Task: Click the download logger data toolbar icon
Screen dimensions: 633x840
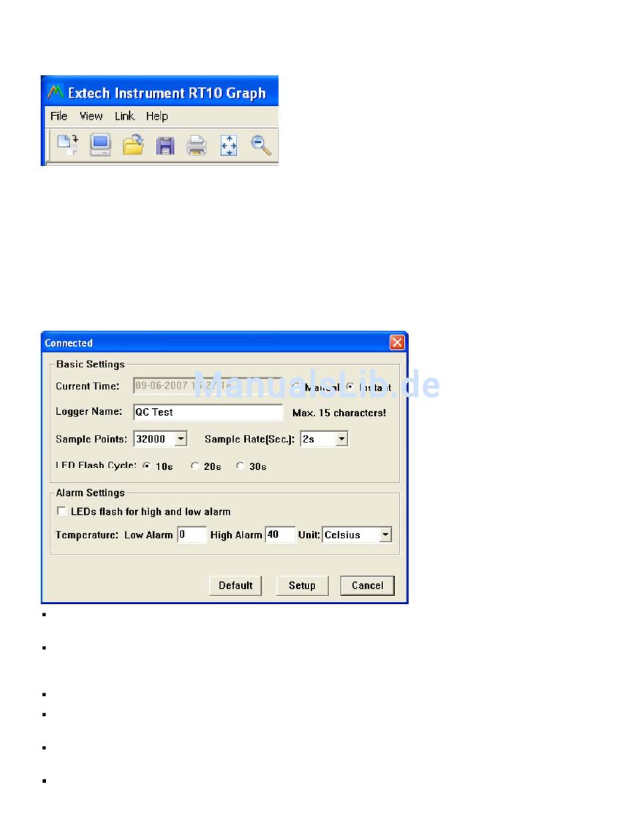Action: (x=68, y=145)
